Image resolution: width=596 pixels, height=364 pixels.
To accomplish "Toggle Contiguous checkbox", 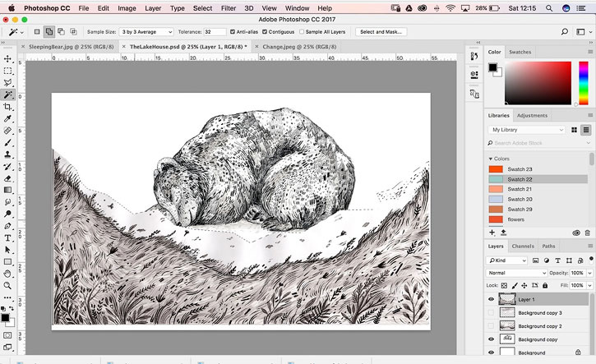I will [265, 32].
